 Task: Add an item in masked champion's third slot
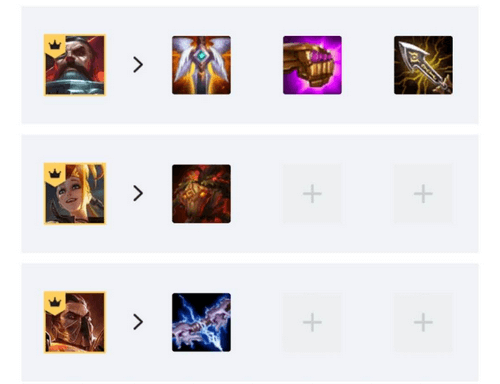423,322
